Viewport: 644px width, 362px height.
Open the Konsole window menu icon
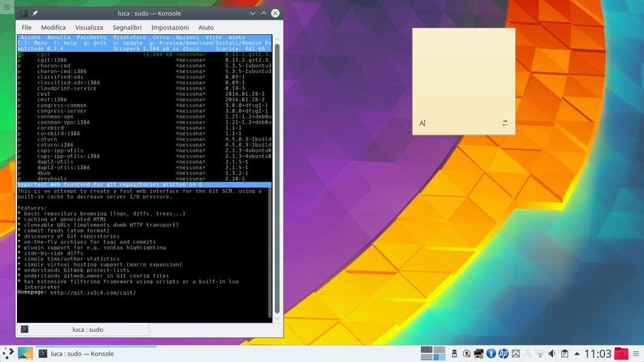coord(23,13)
